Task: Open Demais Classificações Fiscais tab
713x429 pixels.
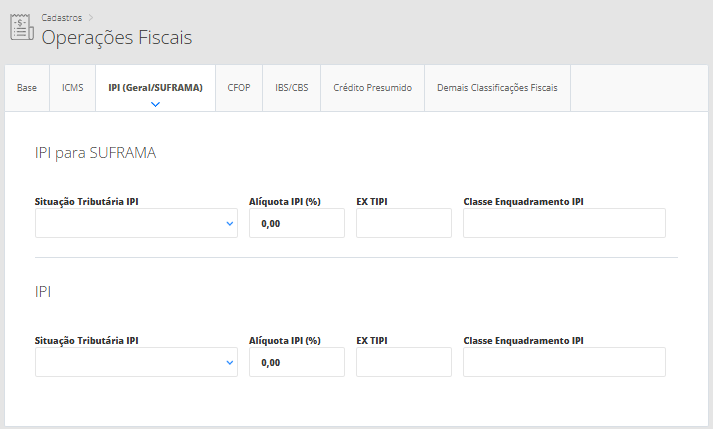Action: point(497,88)
